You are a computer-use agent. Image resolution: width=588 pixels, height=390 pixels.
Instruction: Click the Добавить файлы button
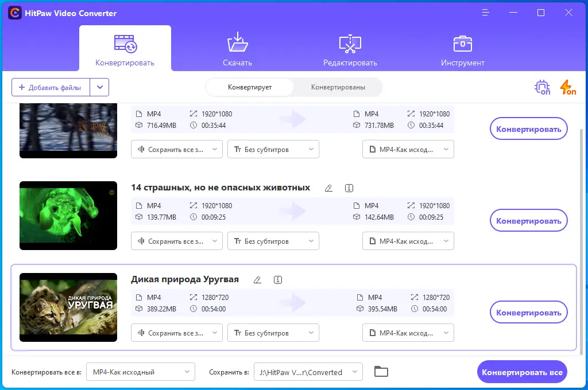coord(51,87)
